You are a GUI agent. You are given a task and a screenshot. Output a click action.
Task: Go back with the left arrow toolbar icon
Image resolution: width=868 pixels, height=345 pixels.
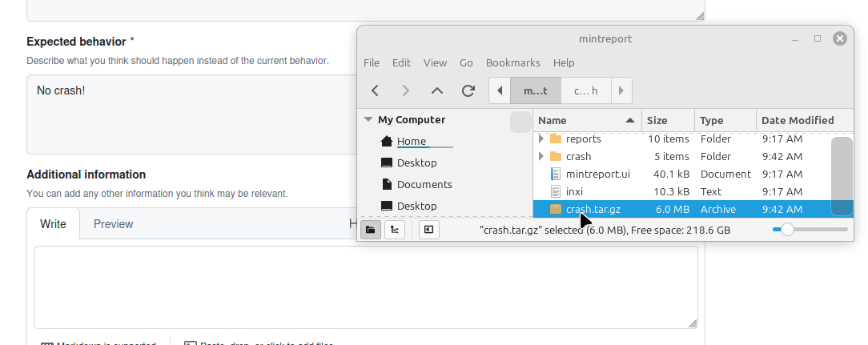[376, 90]
